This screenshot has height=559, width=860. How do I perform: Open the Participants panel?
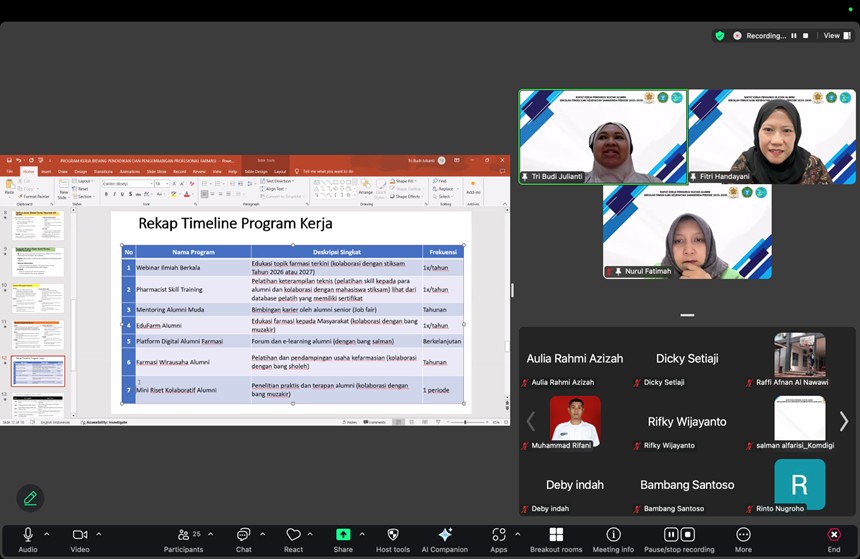[x=183, y=539]
